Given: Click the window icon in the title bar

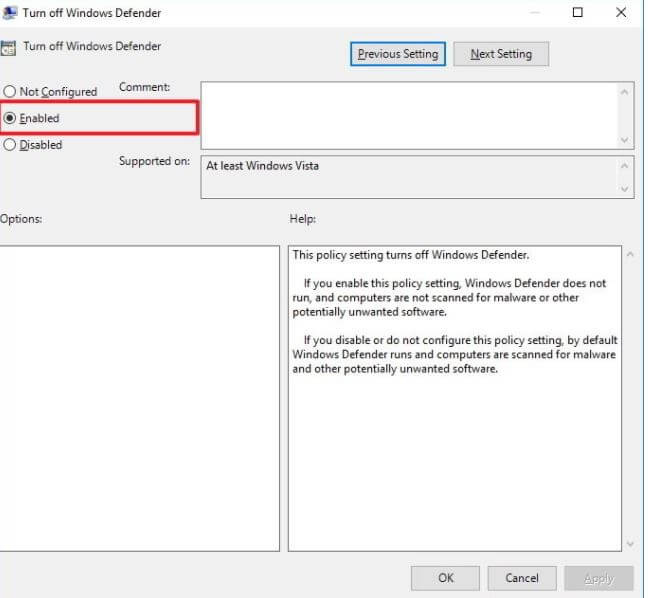Looking at the screenshot, I should [x=8, y=13].
